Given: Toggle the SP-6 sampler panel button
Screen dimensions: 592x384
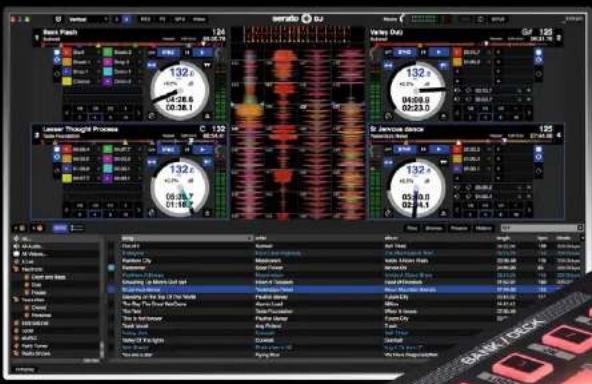Looking at the screenshot, I should coord(179,19).
